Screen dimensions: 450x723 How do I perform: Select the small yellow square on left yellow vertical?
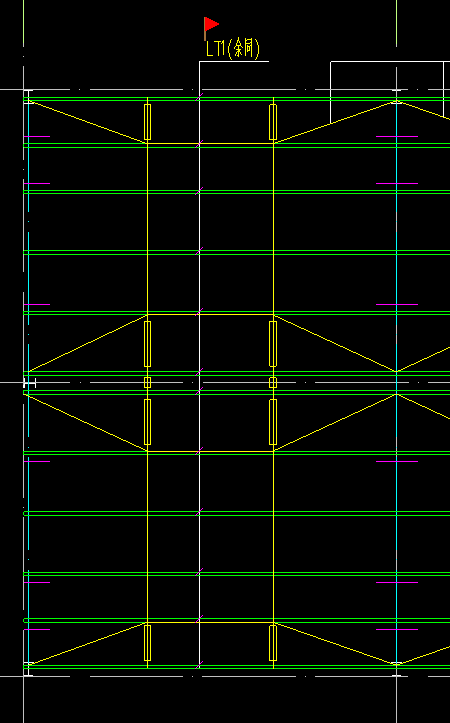tap(148, 382)
